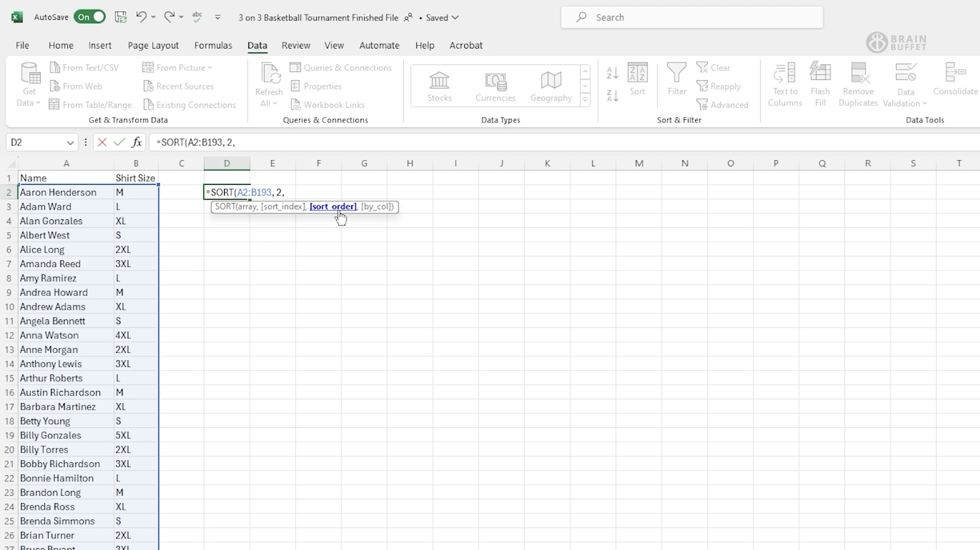Confirm formula with the checkmark icon
The height and width of the screenshot is (550, 980).
click(119, 142)
